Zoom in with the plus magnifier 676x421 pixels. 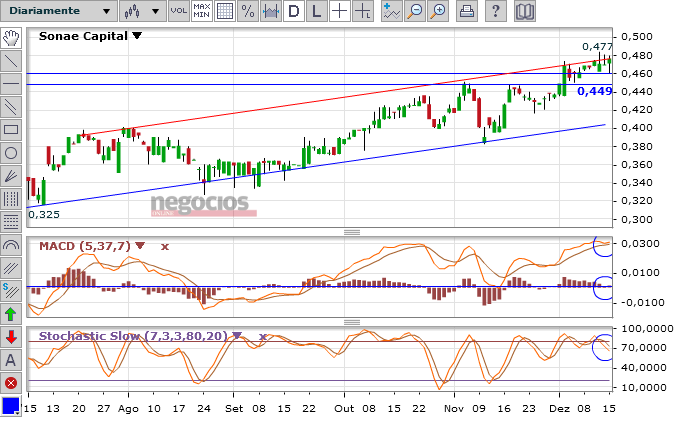[x=438, y=11]
